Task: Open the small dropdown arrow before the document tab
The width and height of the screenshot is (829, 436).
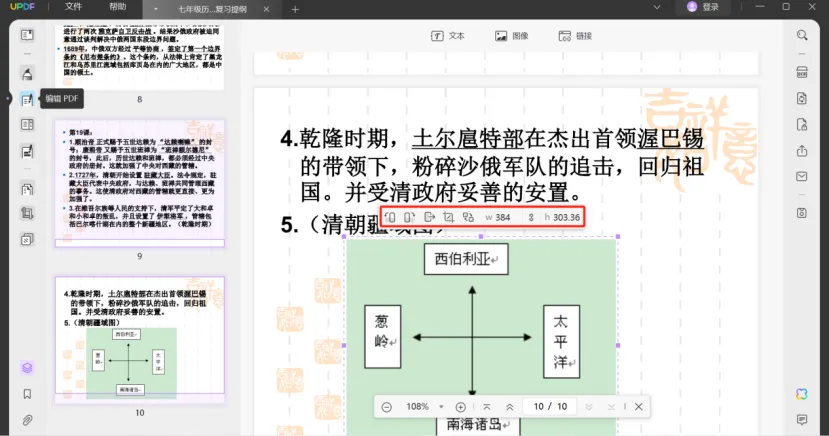Action: click(155, 9)
